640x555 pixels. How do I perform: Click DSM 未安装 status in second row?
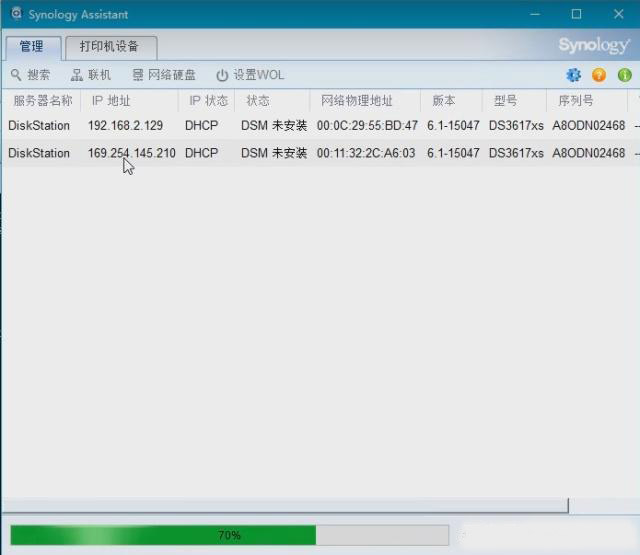pyautogui.click(x=274, y=153)
